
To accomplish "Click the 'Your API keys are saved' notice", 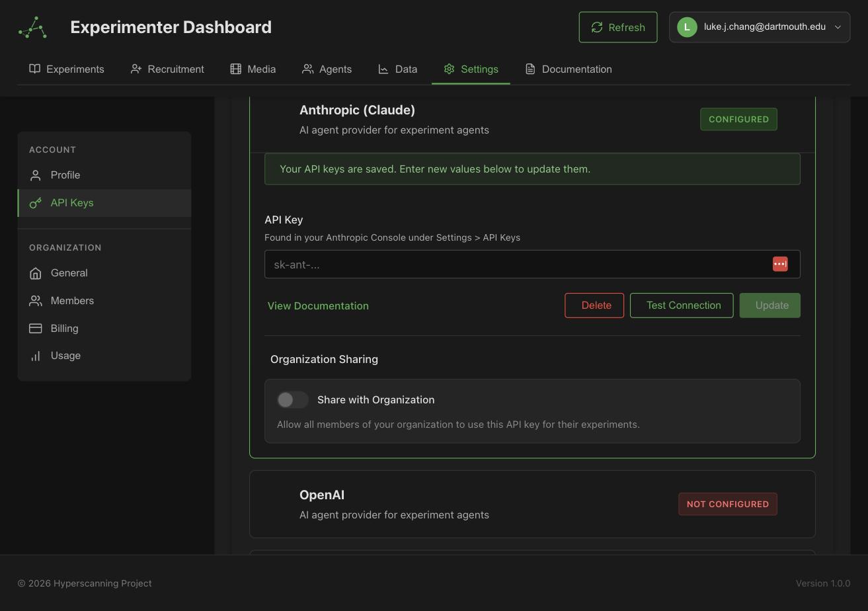I will tap(532, 169).
